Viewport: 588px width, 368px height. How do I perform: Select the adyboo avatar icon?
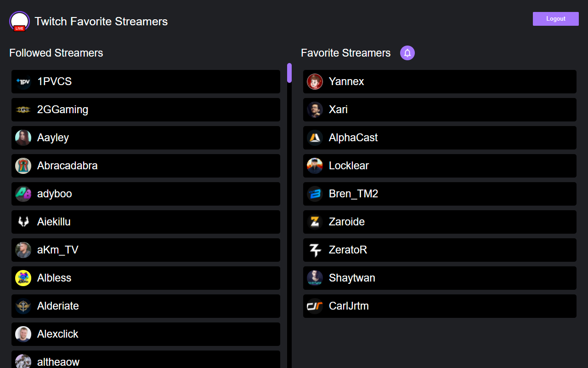tap(23, 194)
